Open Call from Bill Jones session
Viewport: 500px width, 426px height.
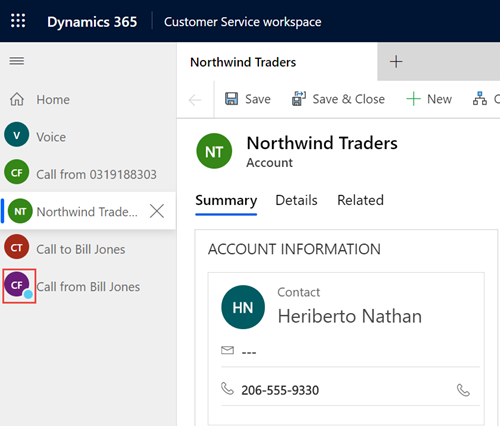pos(88,286)
